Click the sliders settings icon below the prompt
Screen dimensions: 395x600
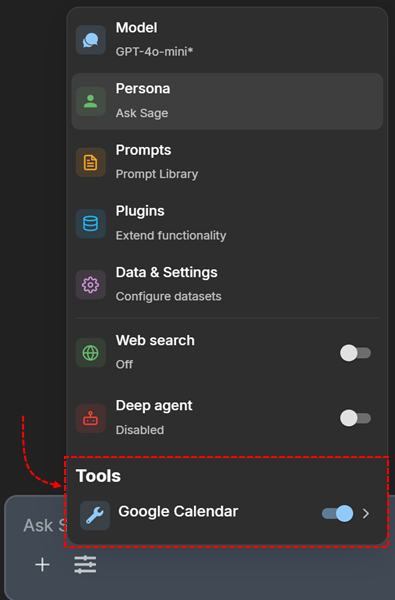point(85,565)
